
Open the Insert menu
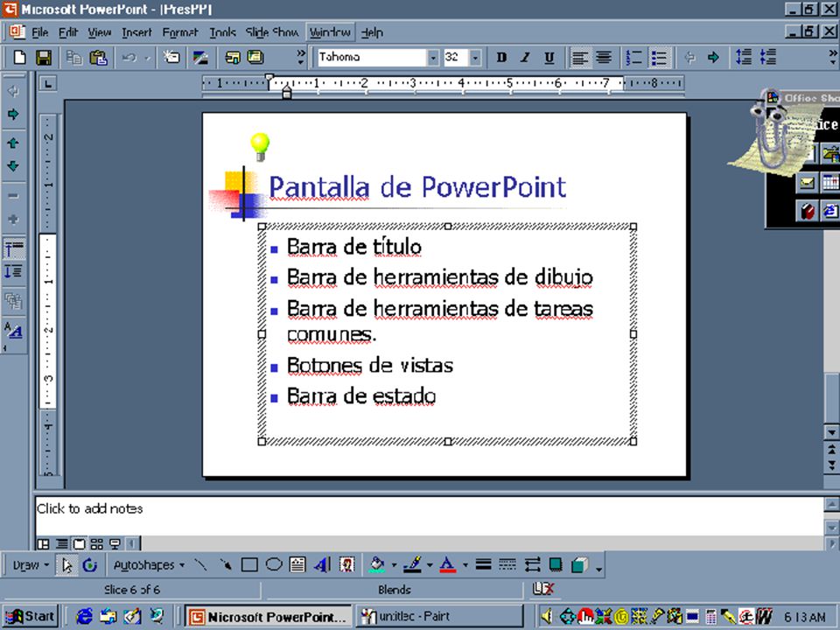(136, 32)
